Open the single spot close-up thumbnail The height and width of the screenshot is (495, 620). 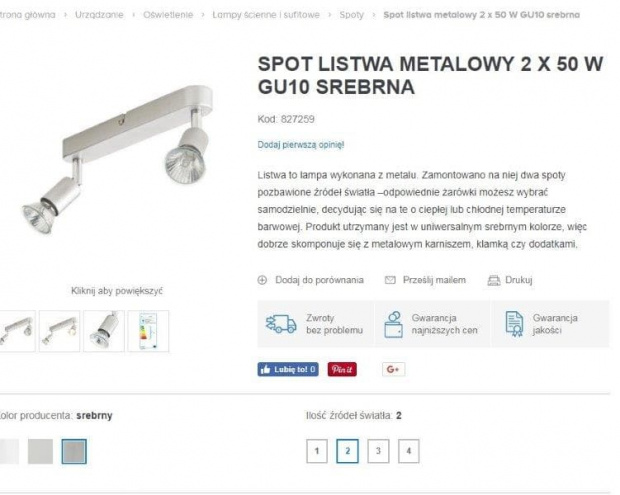click(x=104, y=331)
